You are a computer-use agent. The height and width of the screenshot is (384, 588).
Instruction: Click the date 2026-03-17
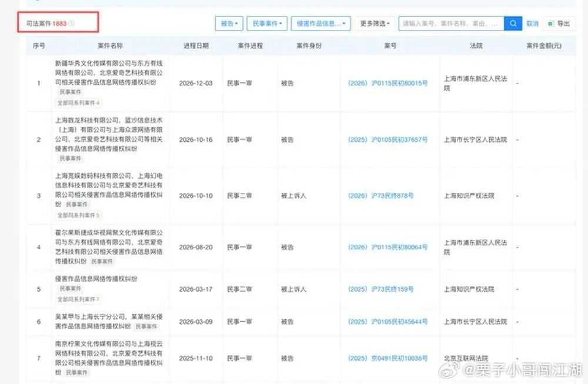tap(196, 289)
